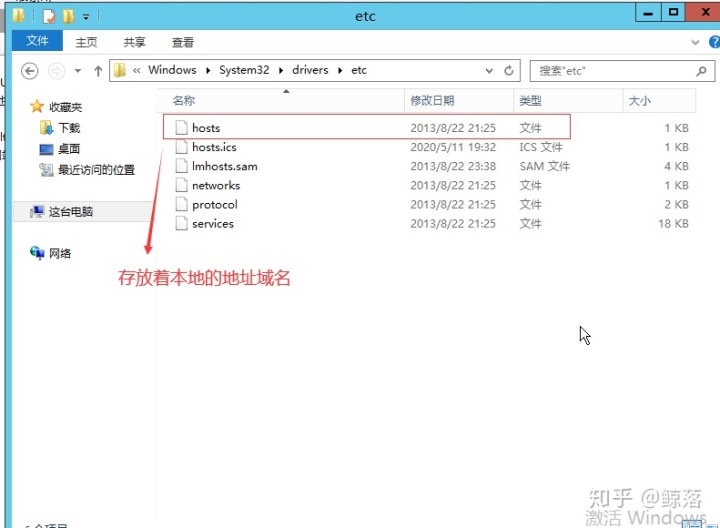Screen dimensions: 720x528
Task: Click the 2020/5/11 19:32 date cell
Action: point(453,147)
